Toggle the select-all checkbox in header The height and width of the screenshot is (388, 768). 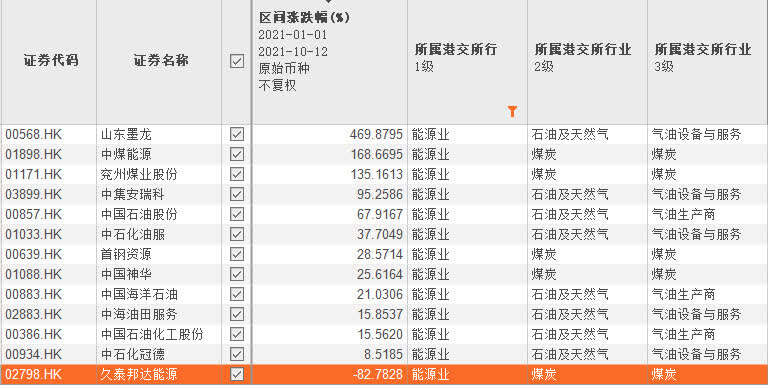click(237, 61)
